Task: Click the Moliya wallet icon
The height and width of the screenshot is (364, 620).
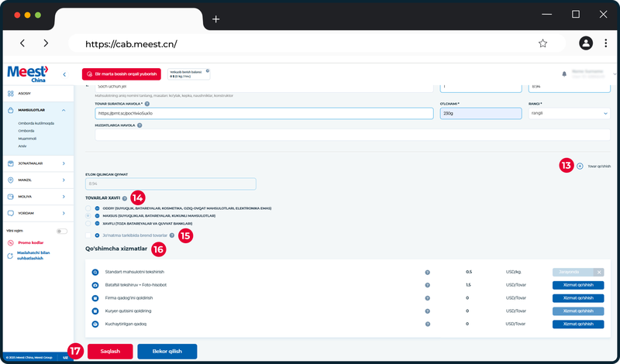Action: [11, 197]
